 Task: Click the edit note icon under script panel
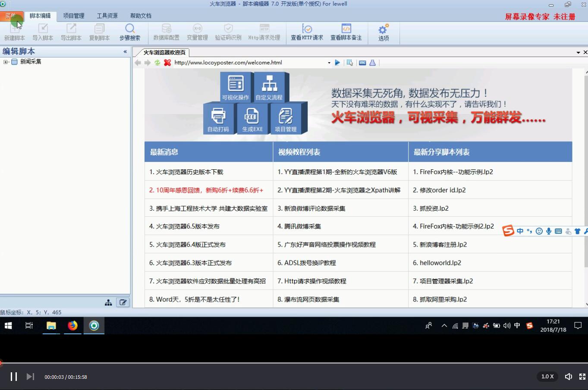point(123,302)
